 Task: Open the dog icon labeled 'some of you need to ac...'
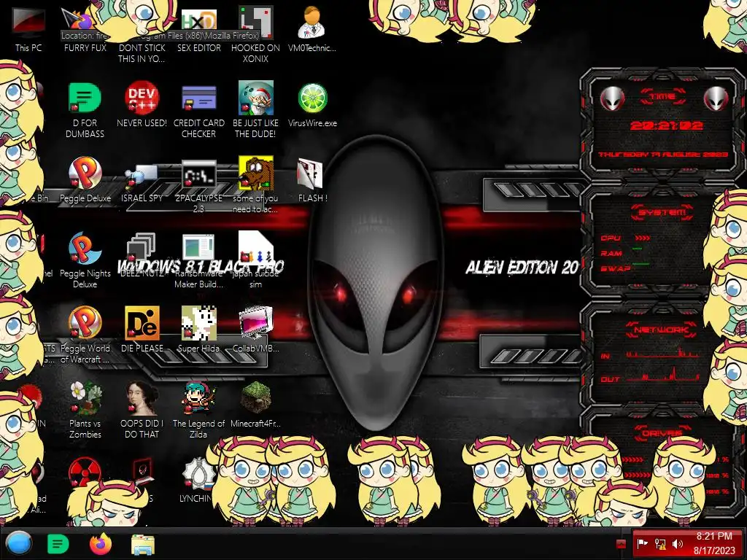(x=255, y=184)
